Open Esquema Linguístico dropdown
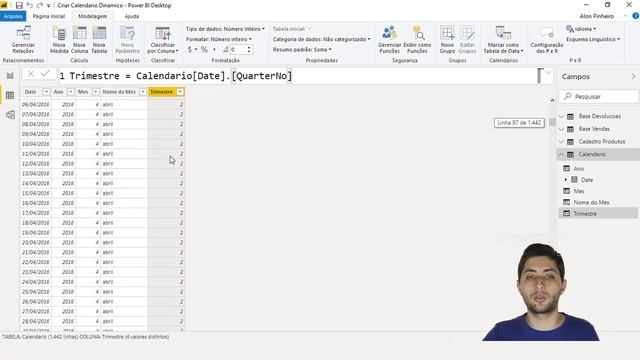640x360 pixels. [x=593, y=39]
